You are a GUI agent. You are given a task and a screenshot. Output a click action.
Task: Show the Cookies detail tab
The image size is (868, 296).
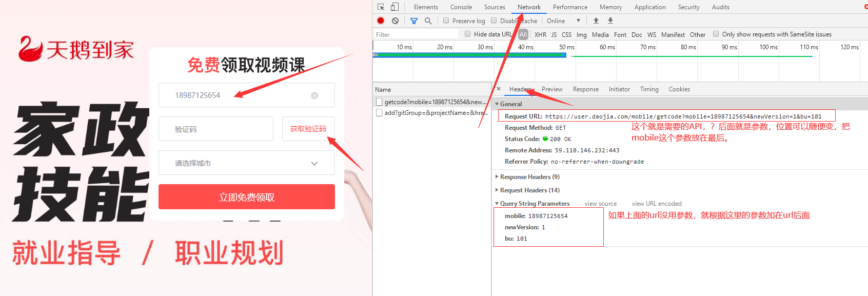pos(679,89)
